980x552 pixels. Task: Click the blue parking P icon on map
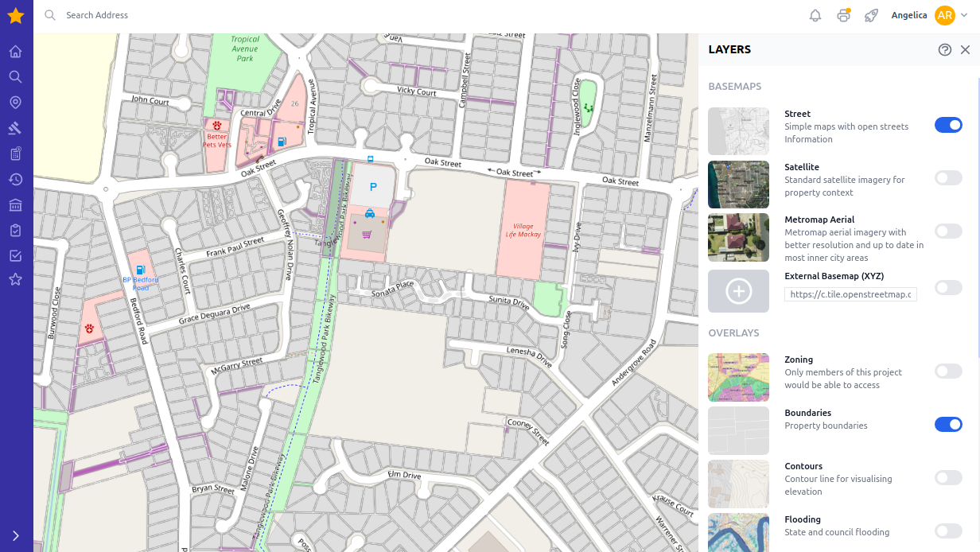[373, 188]
